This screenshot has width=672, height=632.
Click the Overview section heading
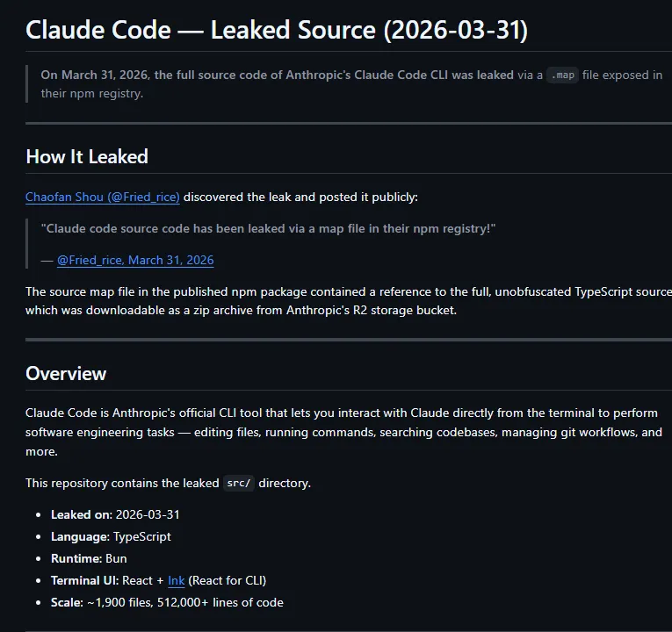click(x=66, y=374)
